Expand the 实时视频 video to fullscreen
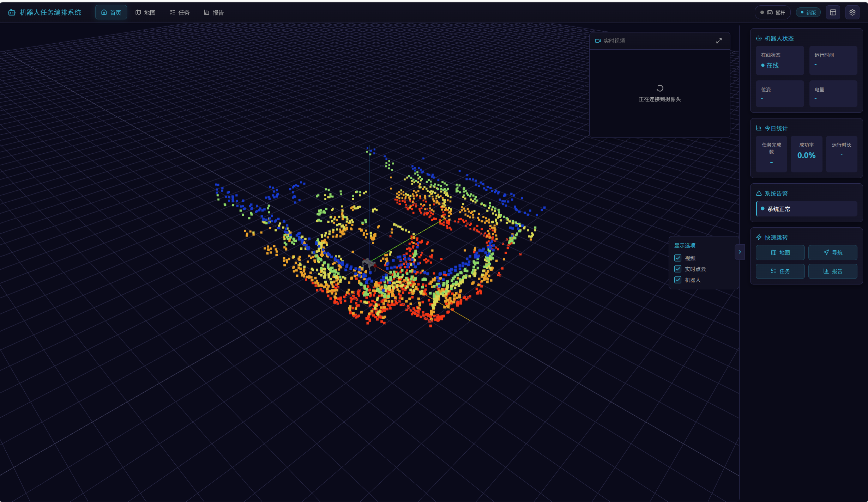The image size is (868, 502). click(x=719, y=41)
